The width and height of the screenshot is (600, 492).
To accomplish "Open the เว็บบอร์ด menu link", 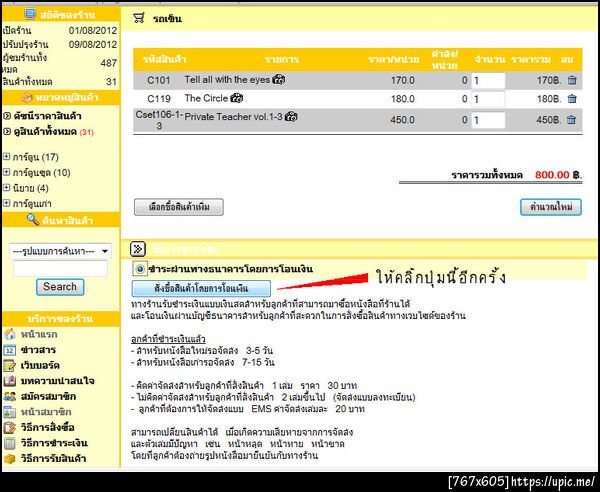I will (x=40, y=366).
